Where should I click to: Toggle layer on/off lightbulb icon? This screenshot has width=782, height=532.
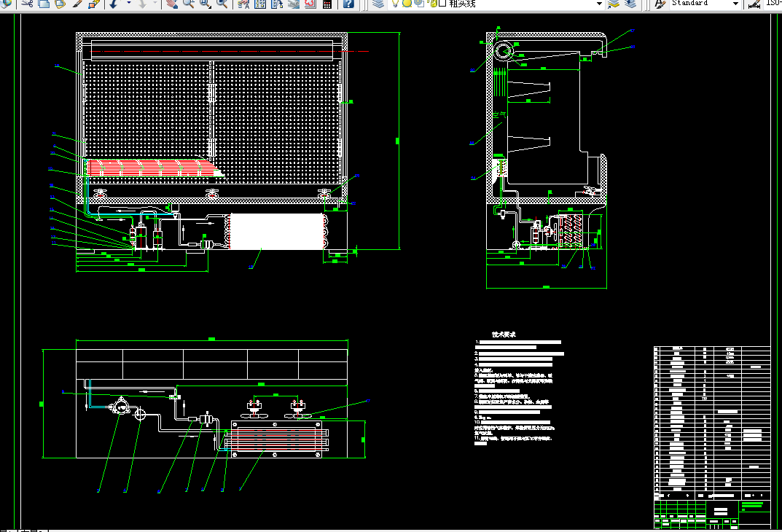point(396,4)
